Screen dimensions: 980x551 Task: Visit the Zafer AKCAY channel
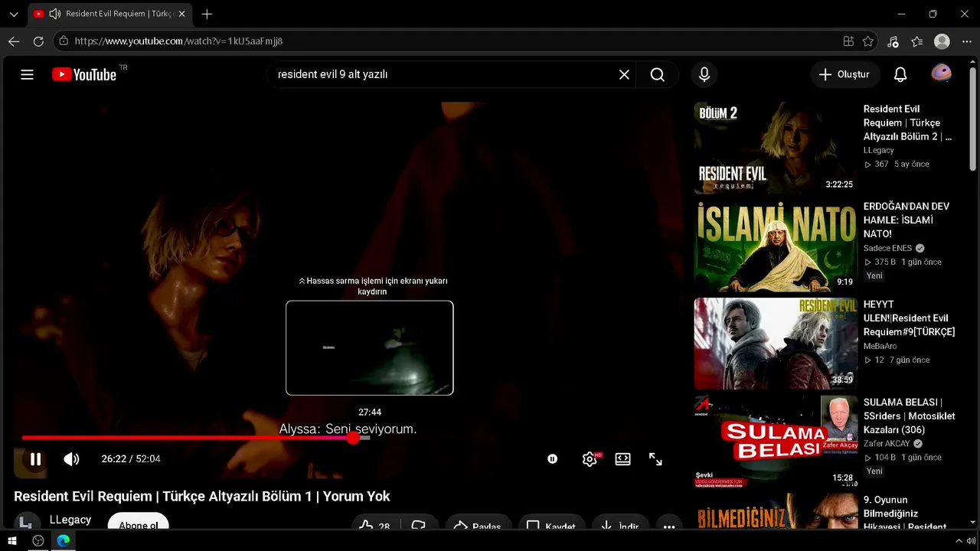(x=887, y=444)
